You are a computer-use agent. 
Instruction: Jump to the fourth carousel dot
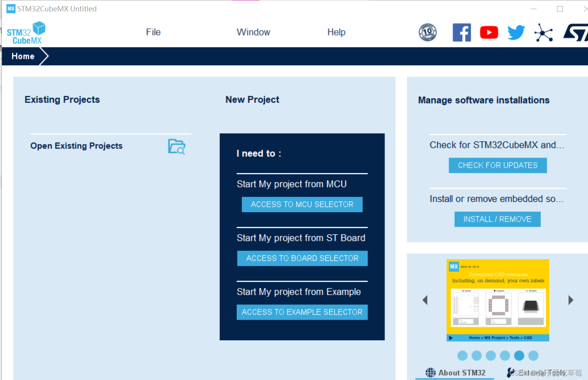click(x=505, y=355)
